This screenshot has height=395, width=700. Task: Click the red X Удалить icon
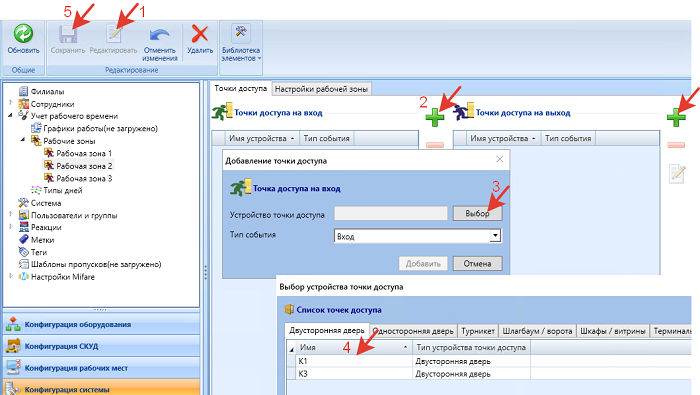click(x=200, y=33)
